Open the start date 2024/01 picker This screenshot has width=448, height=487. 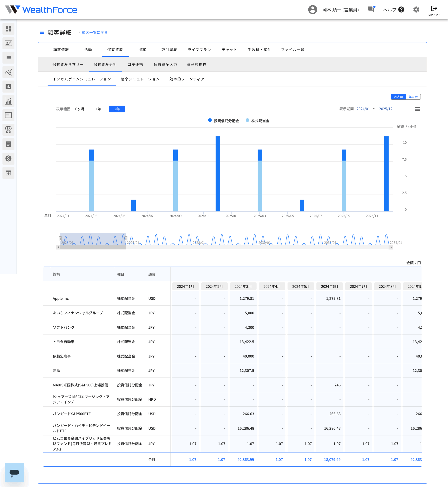[x=363, y=109]
